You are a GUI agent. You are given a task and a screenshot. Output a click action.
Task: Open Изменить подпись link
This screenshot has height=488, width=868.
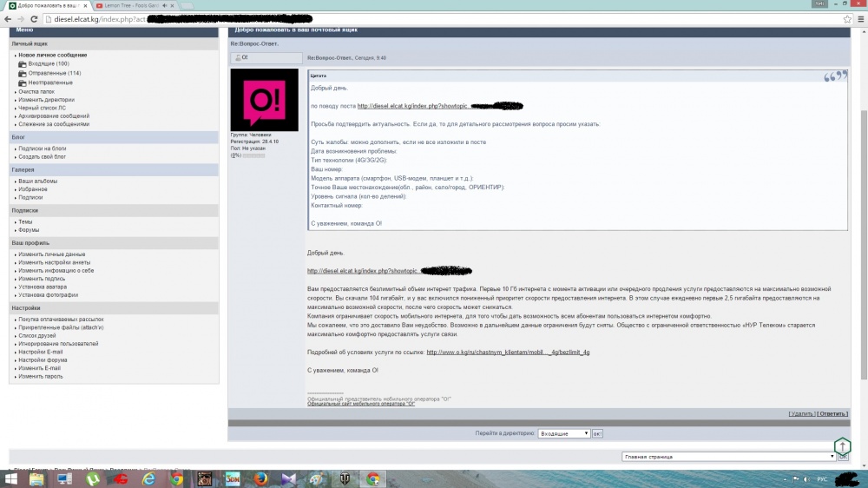[x=42, y=279]
